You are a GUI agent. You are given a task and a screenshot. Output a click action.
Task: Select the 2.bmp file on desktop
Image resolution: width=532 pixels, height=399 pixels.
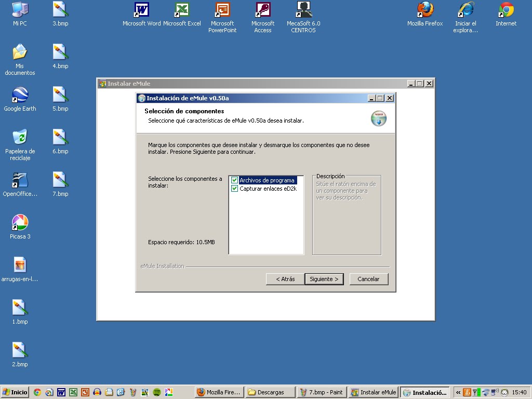[x=20, y=355]
